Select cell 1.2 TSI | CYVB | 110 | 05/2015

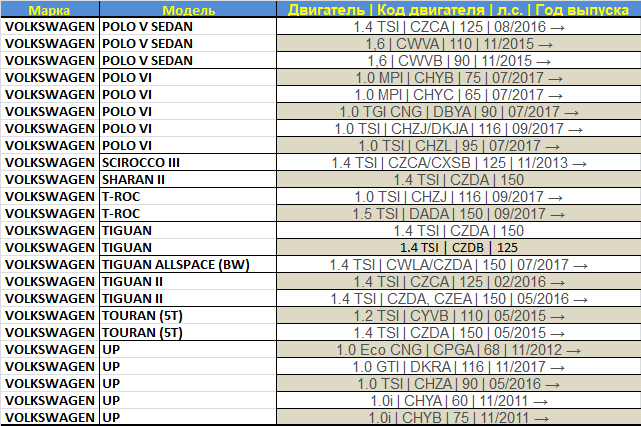pos(459,316)
